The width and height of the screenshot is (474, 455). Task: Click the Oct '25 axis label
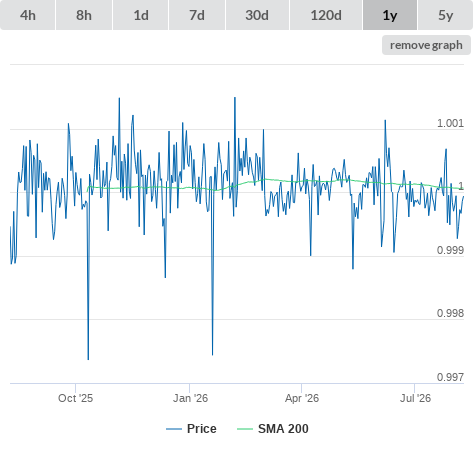75,398
